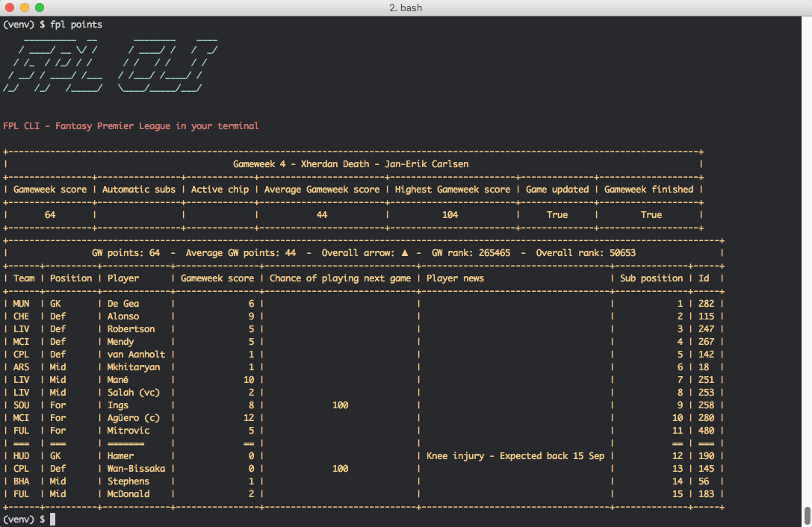
Task: Click the team code 'SOU'
Action: coord(21,405)
